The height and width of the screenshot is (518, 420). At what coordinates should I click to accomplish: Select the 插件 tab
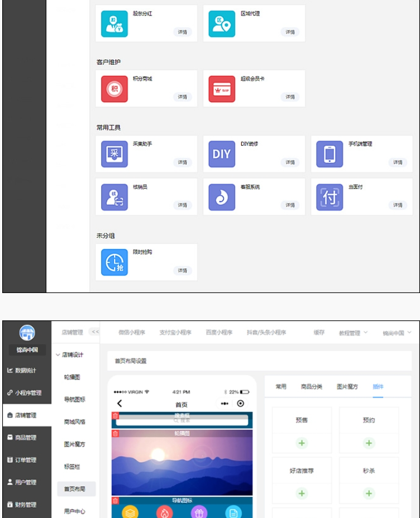(378, 386)
